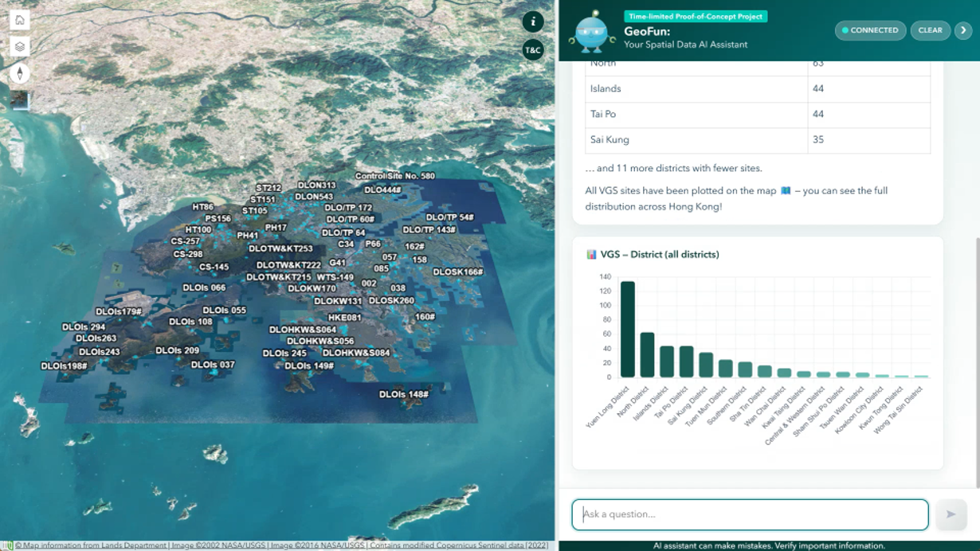Image resolution: width=980 pixels, height=551 pixels.
Task: Select the Sai Kung table row
Action: pos(758,139)
